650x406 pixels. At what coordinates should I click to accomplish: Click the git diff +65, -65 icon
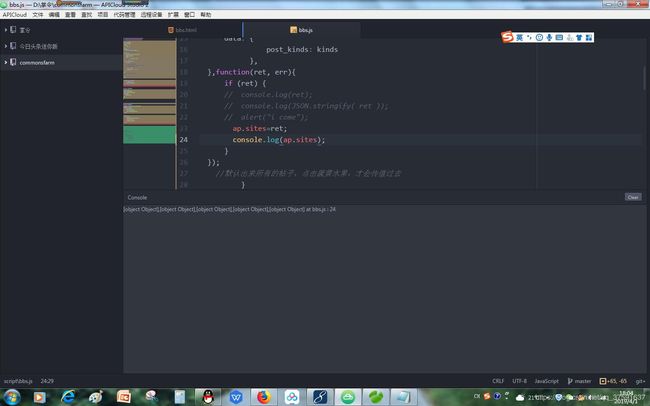coord(613,381)
